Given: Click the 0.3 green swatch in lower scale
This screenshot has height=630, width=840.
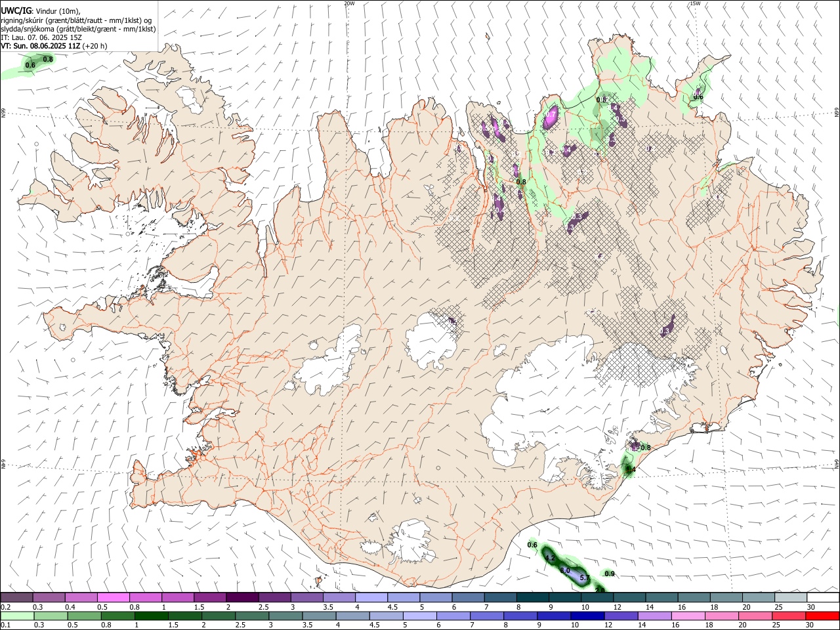Looking at the screenshot, I should 51,616.
